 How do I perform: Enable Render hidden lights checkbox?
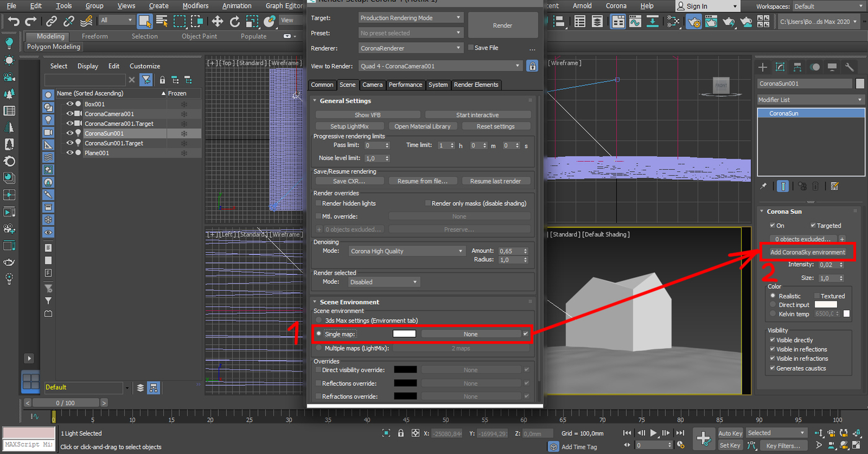click(319, 203)
